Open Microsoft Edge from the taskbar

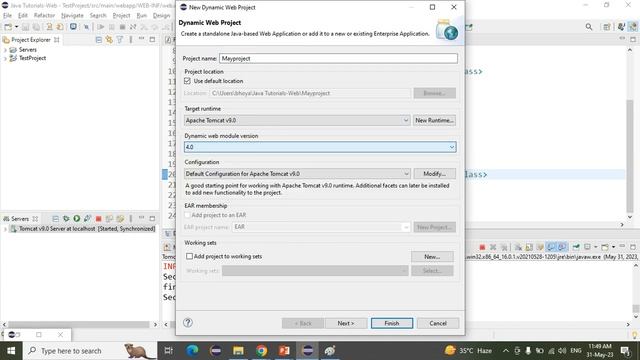click(192, 350)
